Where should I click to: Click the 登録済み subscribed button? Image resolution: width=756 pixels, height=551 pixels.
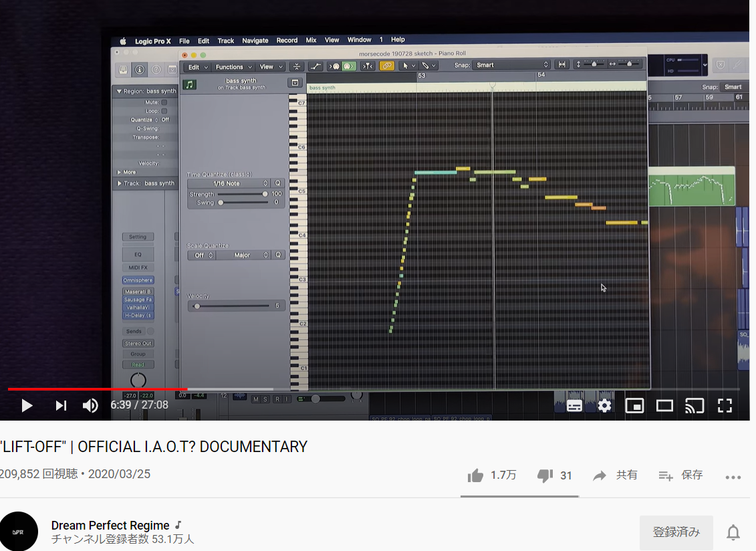coord(676,532)
